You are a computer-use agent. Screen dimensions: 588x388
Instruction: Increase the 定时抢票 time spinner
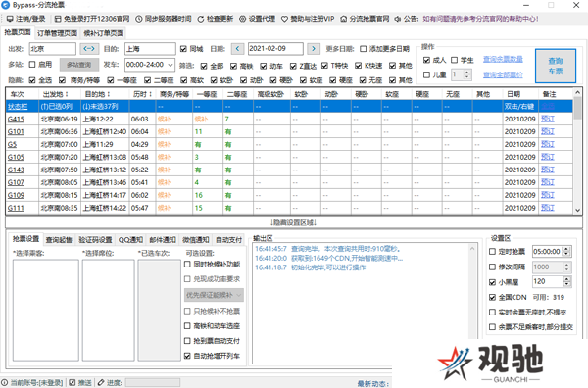tap(567, 249)
